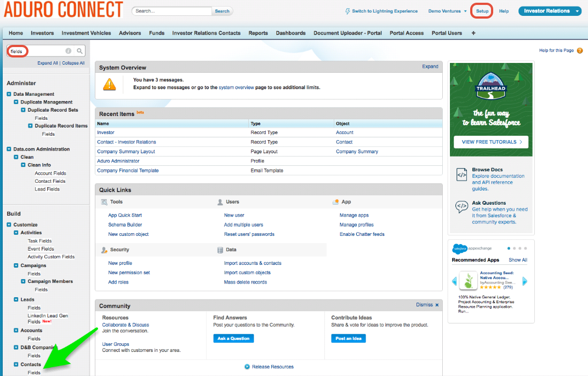Open the Funds tab
The image size is (588, 376).
point(157,33)
